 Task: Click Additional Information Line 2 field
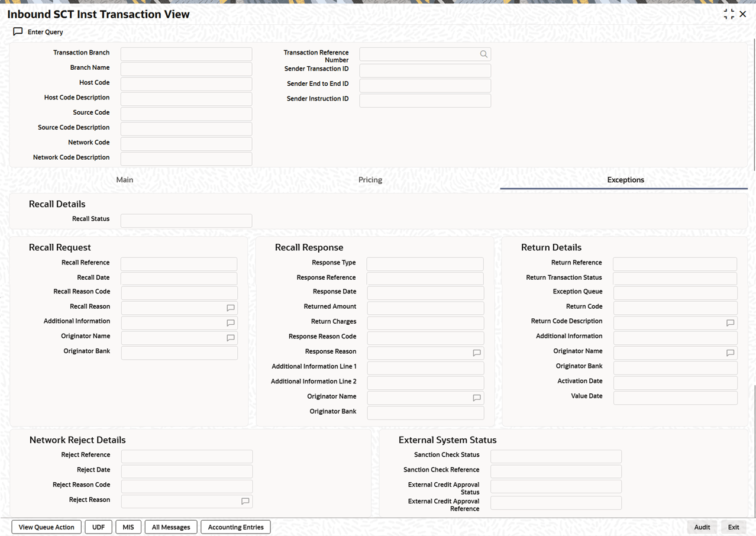[425, 383]
